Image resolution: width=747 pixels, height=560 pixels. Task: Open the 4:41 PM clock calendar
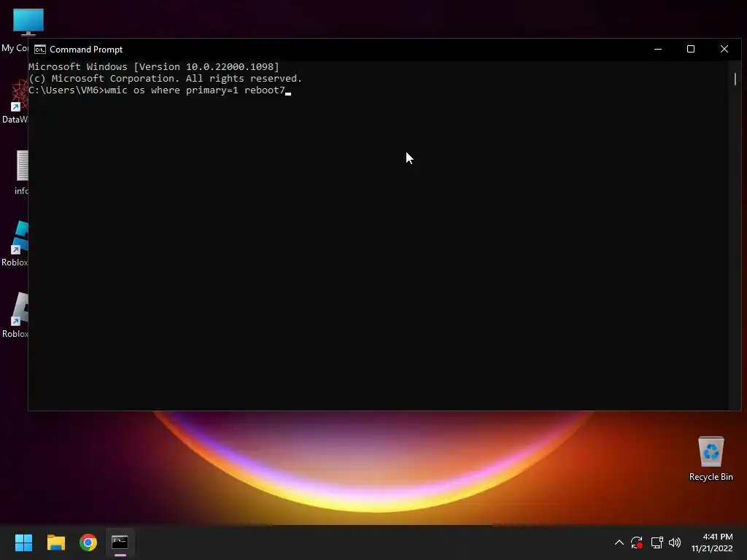pos(712,542)
